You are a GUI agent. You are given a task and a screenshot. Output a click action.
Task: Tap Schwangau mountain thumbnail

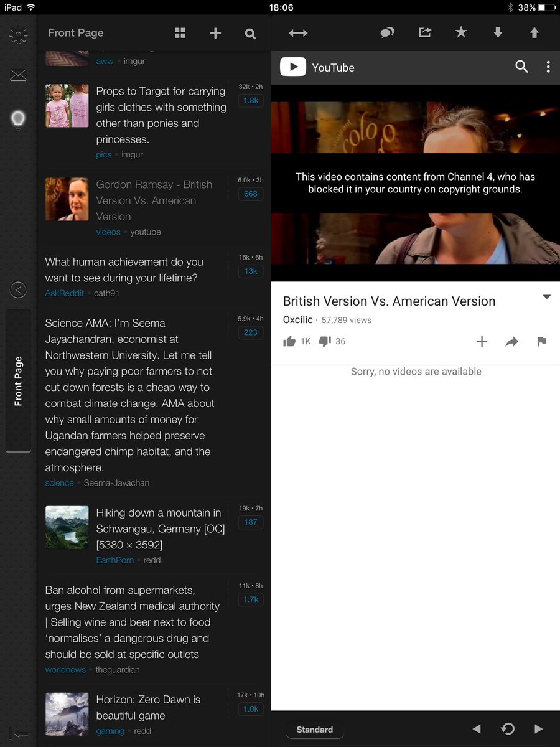67,527
